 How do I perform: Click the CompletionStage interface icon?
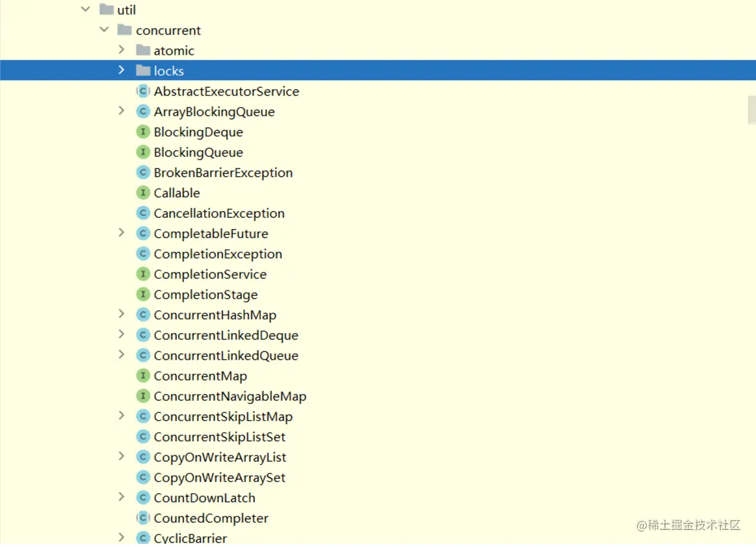143,294
